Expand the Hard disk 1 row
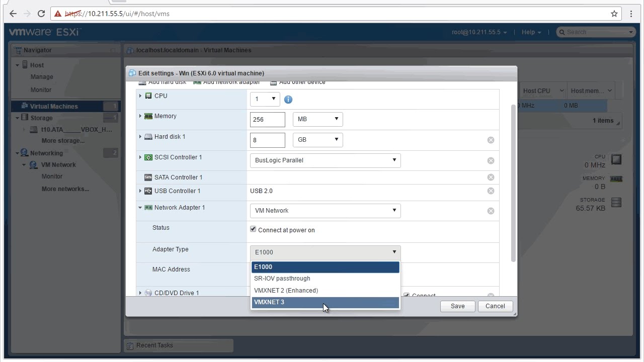Viewport: 644px width, 362px height. (x=140, y=137)
